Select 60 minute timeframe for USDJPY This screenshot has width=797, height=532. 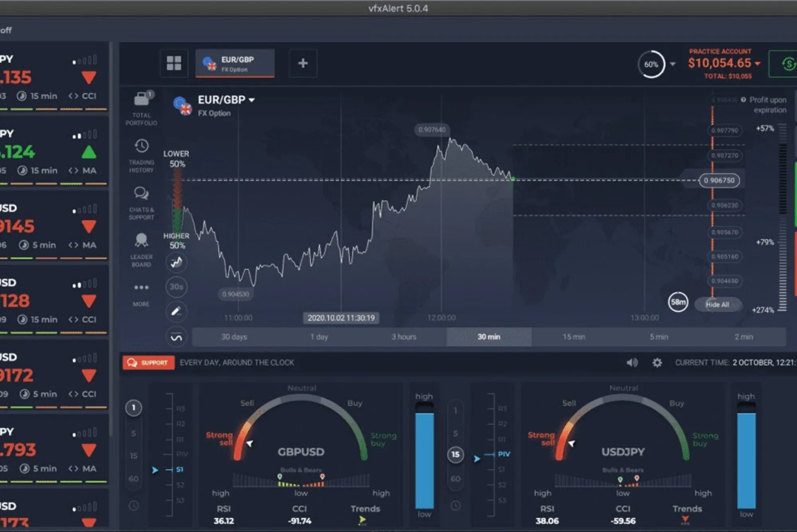coord(455,479)
